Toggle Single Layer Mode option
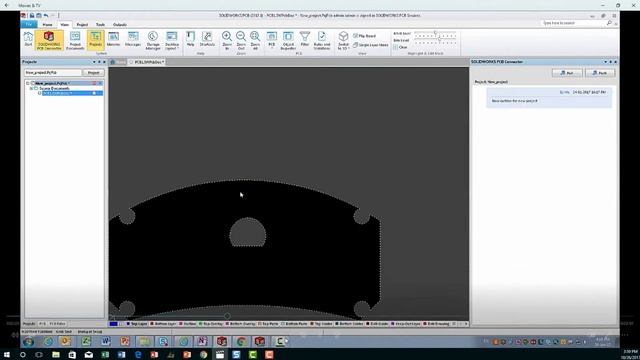640x360 pixels. (371, 45)
